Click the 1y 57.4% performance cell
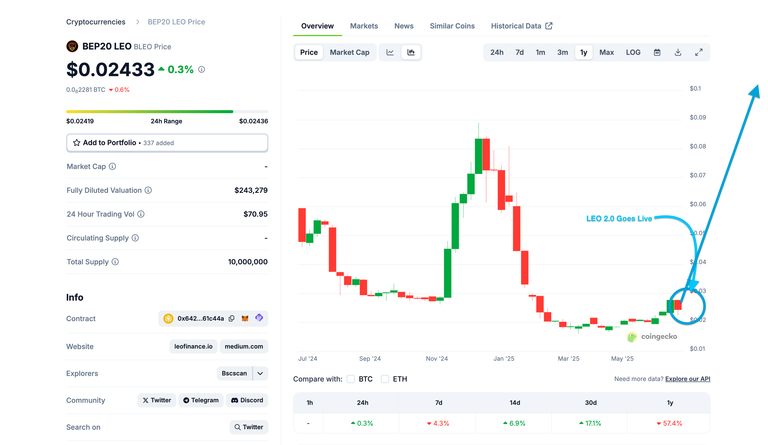Screen dimensions: 768x445 (x=669, y=423)
